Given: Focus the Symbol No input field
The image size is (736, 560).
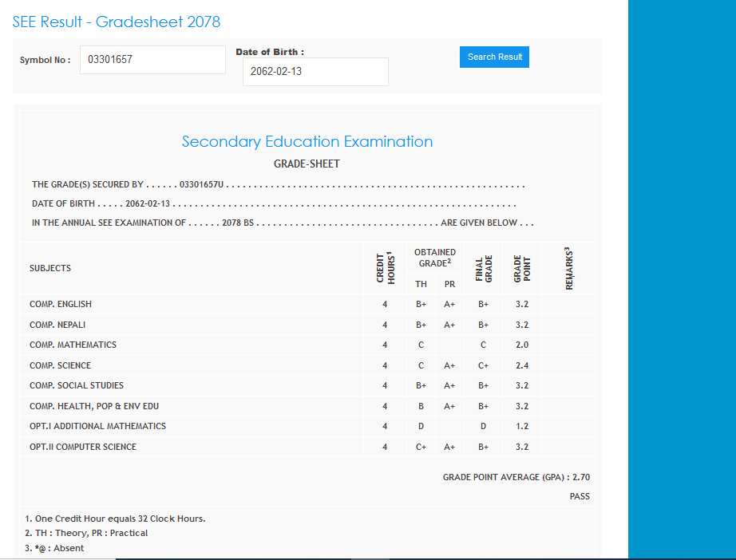Looking at the screenshot, I should [152, 60].
